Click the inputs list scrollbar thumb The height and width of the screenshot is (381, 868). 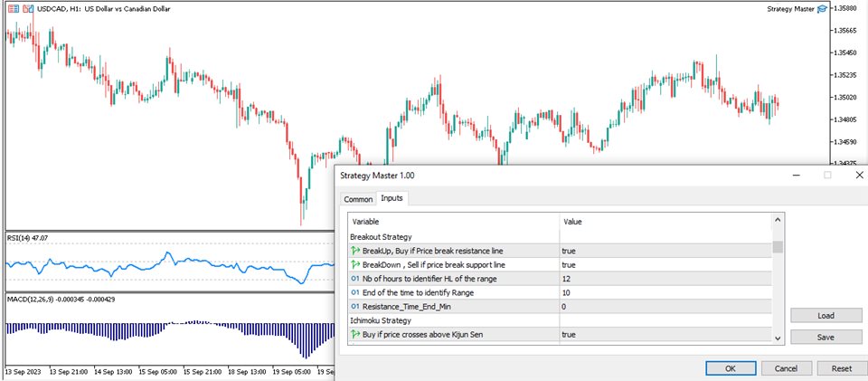point(778,246)
